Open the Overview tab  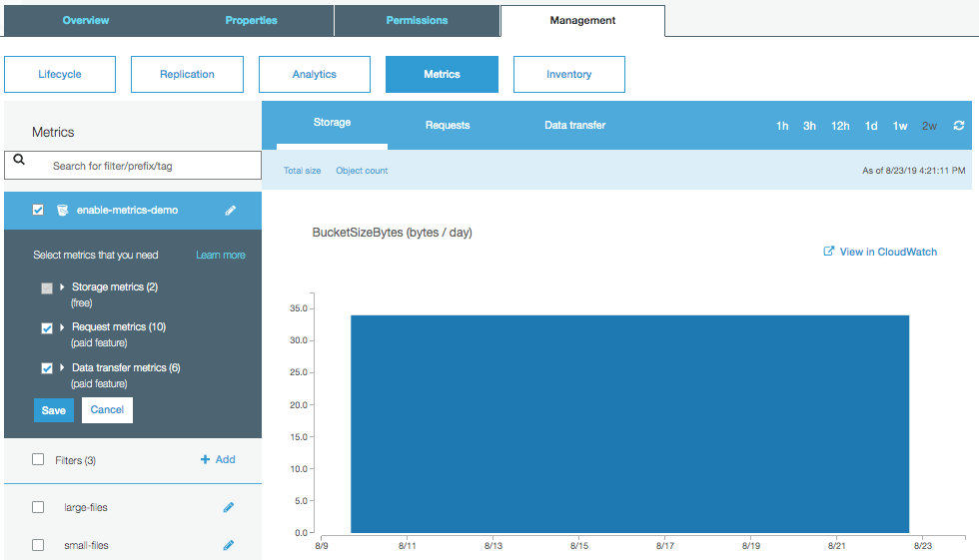coord(86,21)
